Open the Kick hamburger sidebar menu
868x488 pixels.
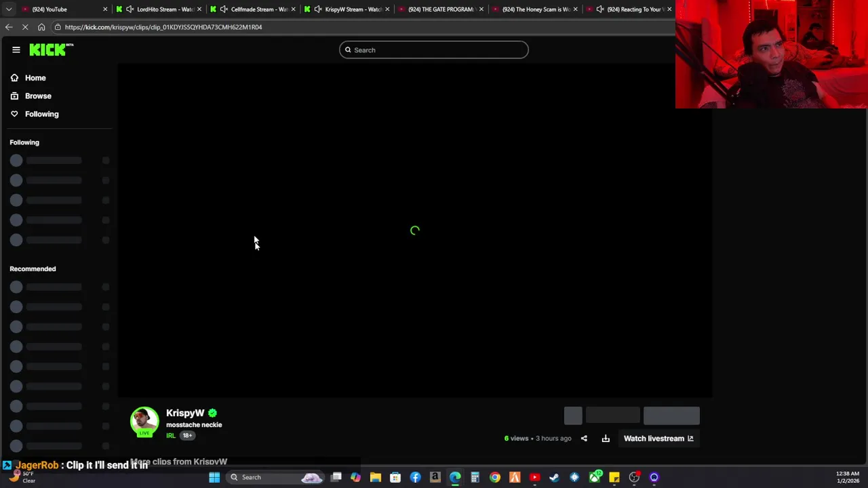click(x=16, y=49)
